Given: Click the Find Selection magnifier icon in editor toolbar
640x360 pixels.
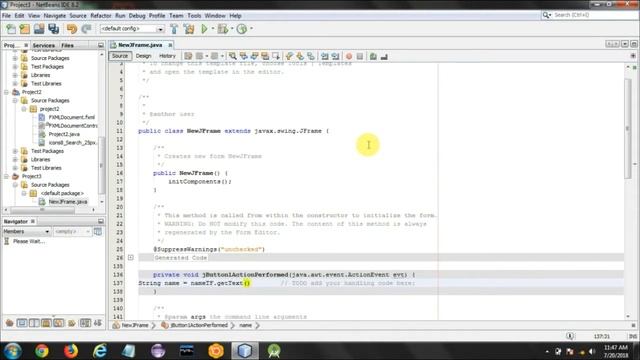Looking at the screenshot, I should coord(233,56).
